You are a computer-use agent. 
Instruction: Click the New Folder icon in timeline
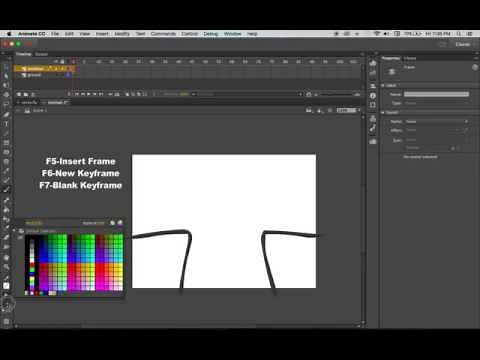26,94
